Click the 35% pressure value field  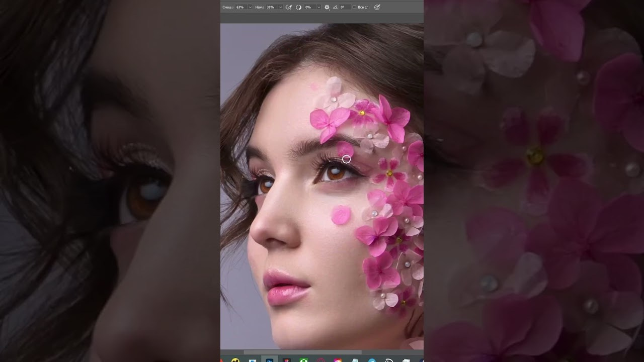[x=271, y=7]
